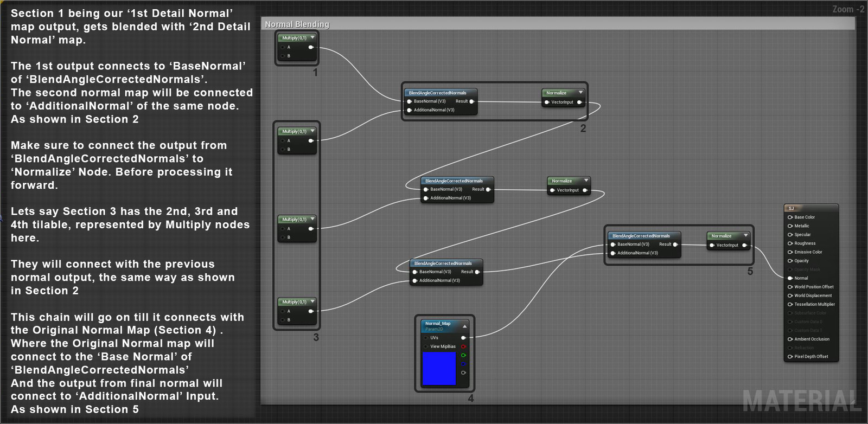The height and width of the screenshot is (424, 868).
Task: Click the green channel output pin of Normal_Map
Action: (463, 355)
